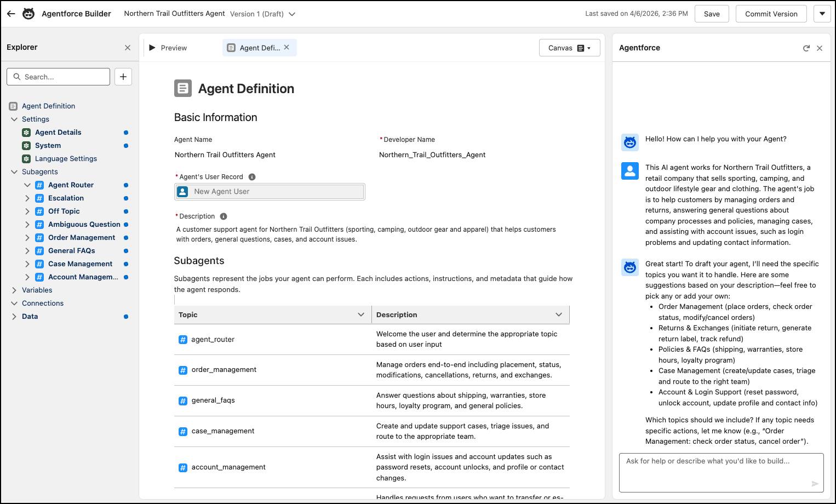Click the order_management hash icon in table
The image size is (836, 504).
(183, 370)
